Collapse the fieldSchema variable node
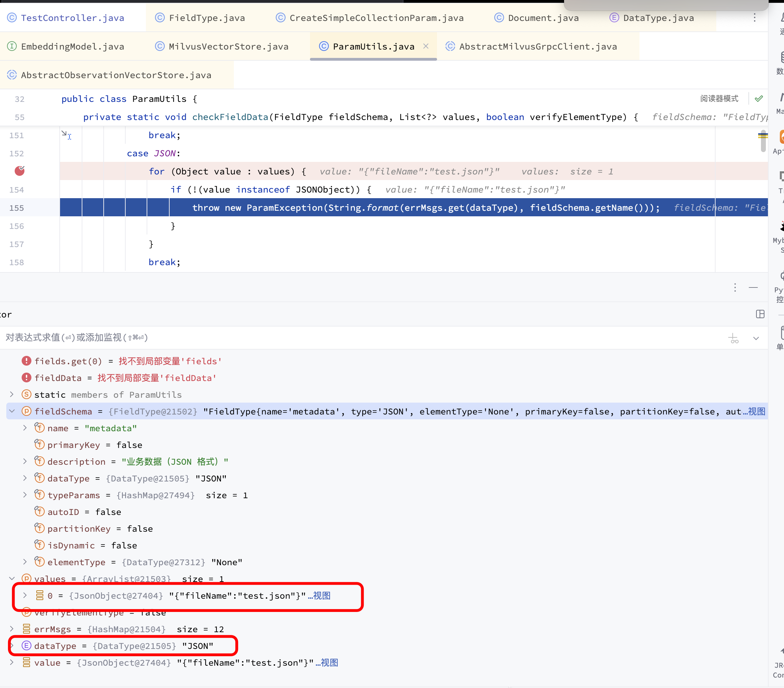784x688 pixels. [12, 411]
